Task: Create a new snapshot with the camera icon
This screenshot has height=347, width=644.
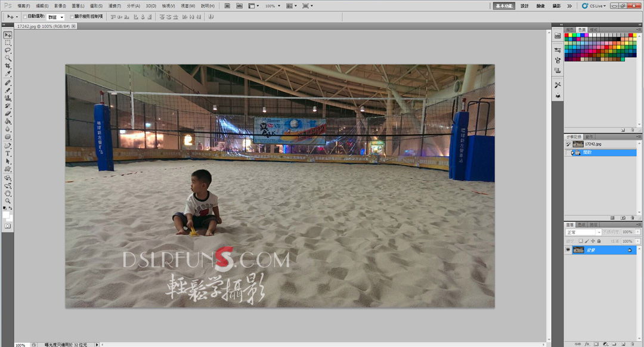Action: point(622,218)
